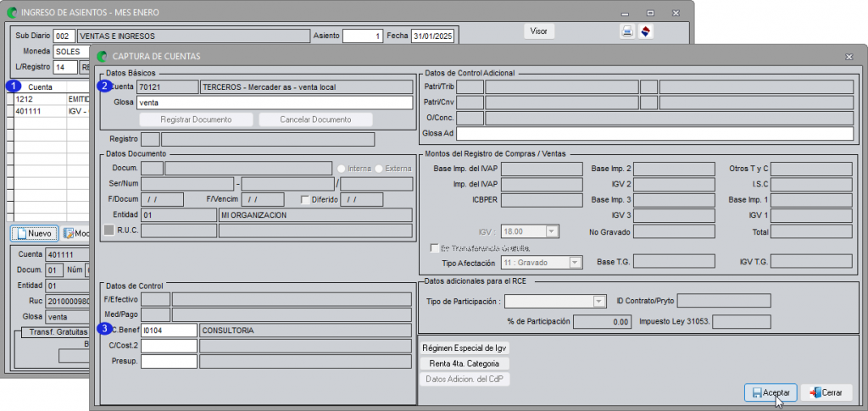Click the IGV T.G. amount field
The height and width of the screenshot is (411, 868).
point(811,262)
